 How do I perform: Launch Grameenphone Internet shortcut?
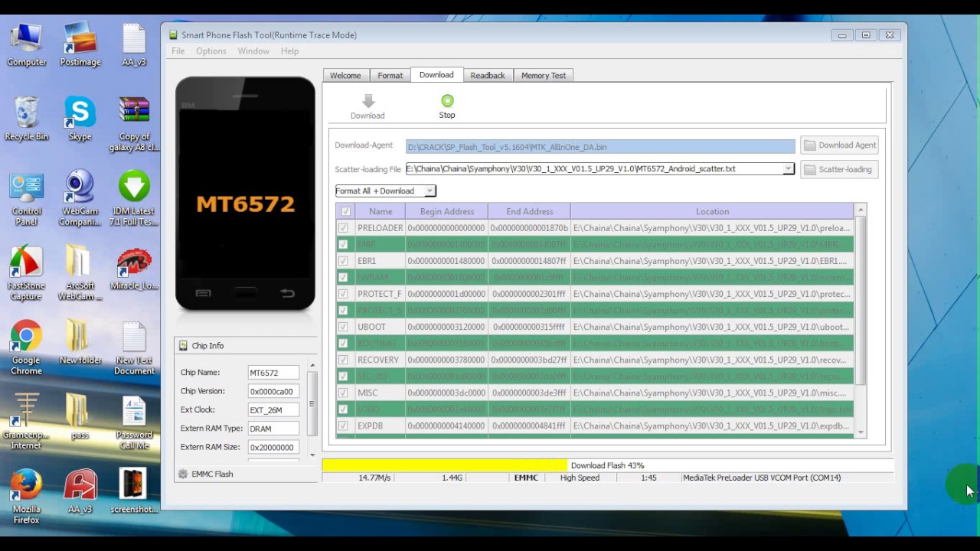coord(27,422)
